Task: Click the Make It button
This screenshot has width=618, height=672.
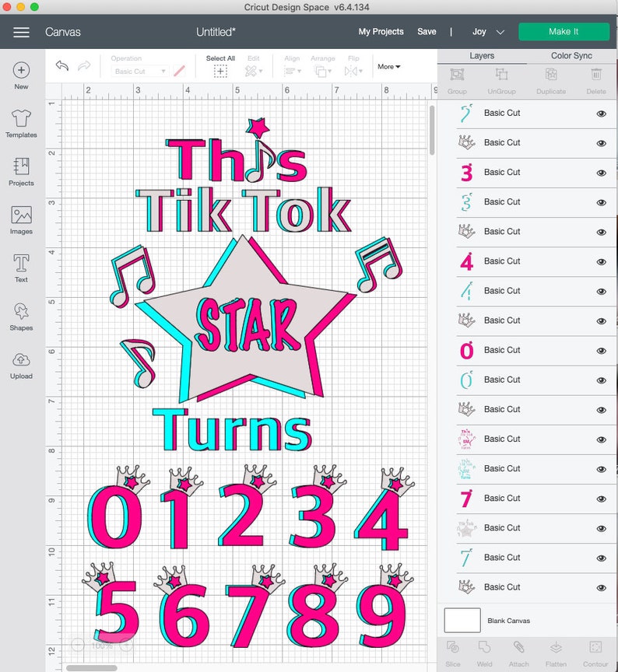Action: pos(564,32)
